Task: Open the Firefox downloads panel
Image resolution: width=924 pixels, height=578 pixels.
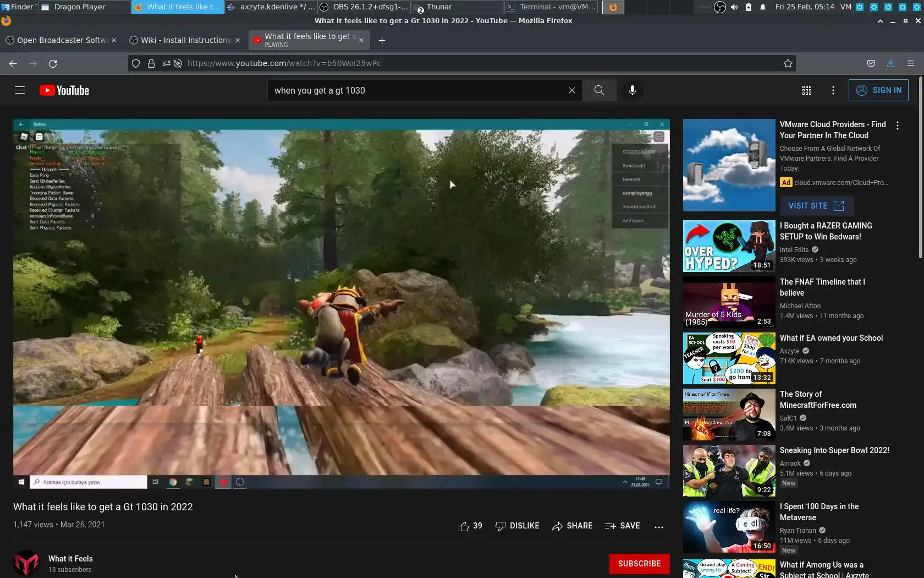Action: coord(891,63)
